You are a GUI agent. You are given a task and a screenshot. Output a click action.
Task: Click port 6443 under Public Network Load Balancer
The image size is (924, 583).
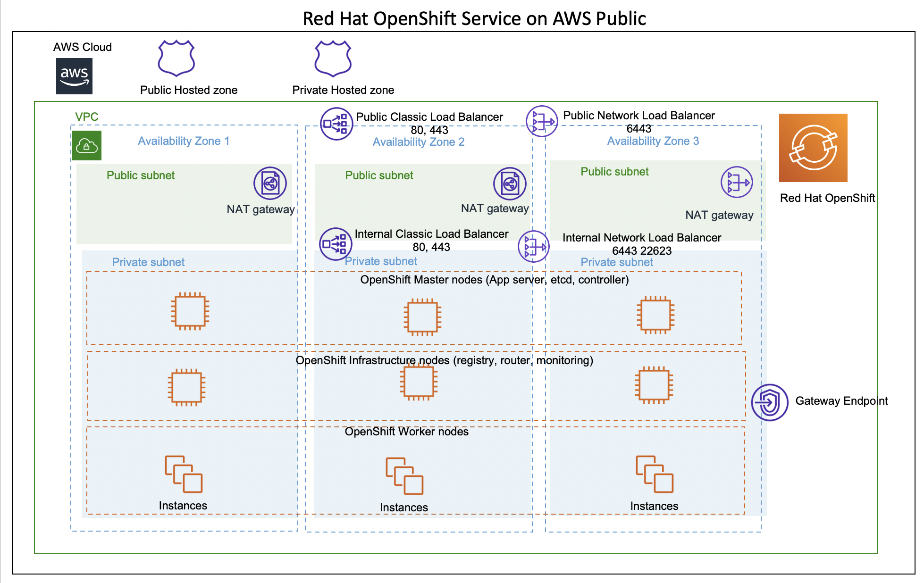click(x=639, y=129)
